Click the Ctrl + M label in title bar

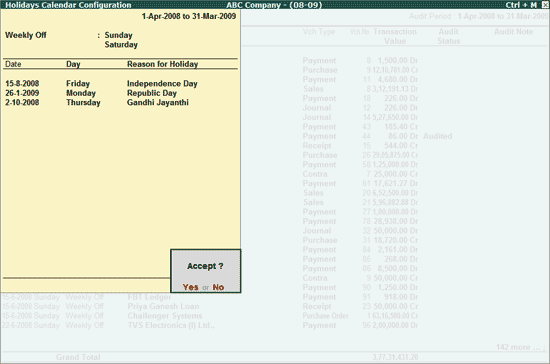pyautogui.click(x=521, y=5)
